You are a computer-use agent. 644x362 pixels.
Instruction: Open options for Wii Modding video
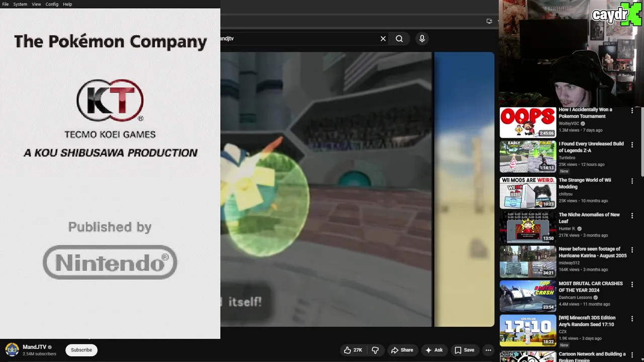click(x=632, y=181)
